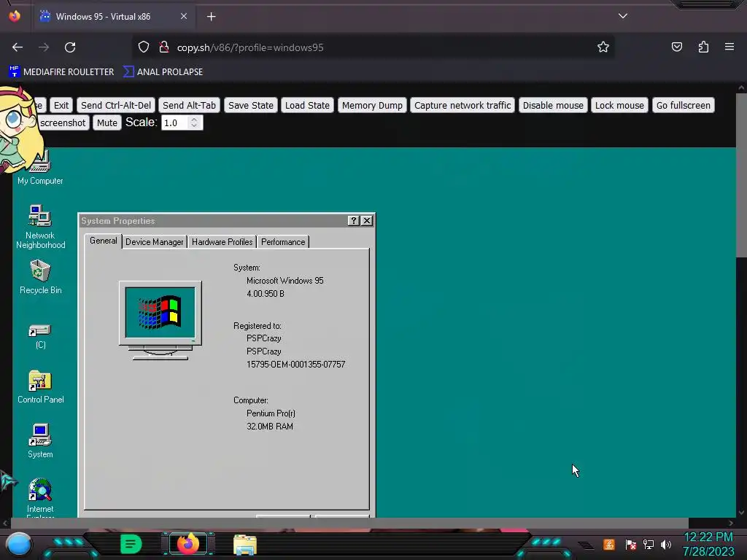
Task: Bookmark this page with star icon
Action: click(603, 47)
